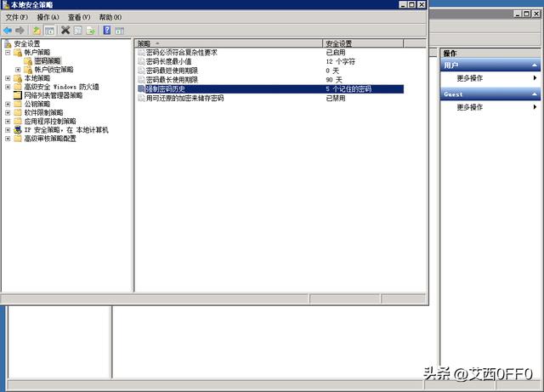Viewport: 544px width, 392px height.
Task: Click the Back arrow toolbar icon
Action: (8, 31)
